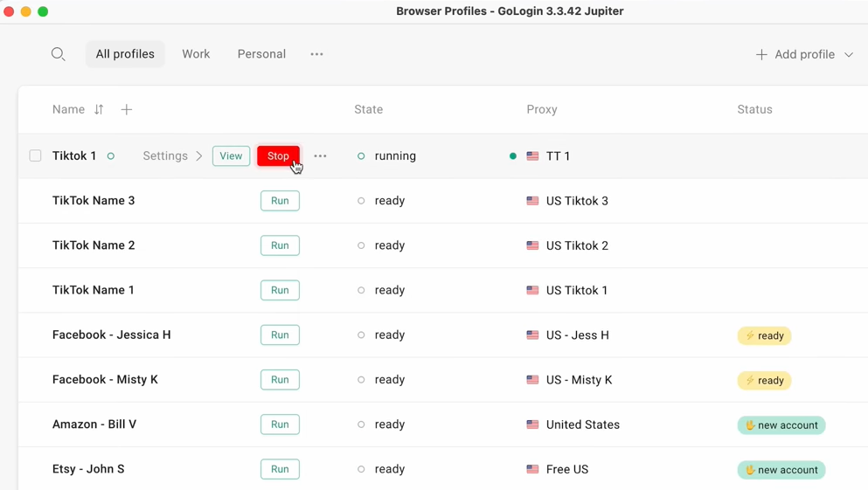The width and height of the screenshot is (868, 490).
Task: Click the US Tiktok 2 proxy name
Action: (x=578, y=245)
